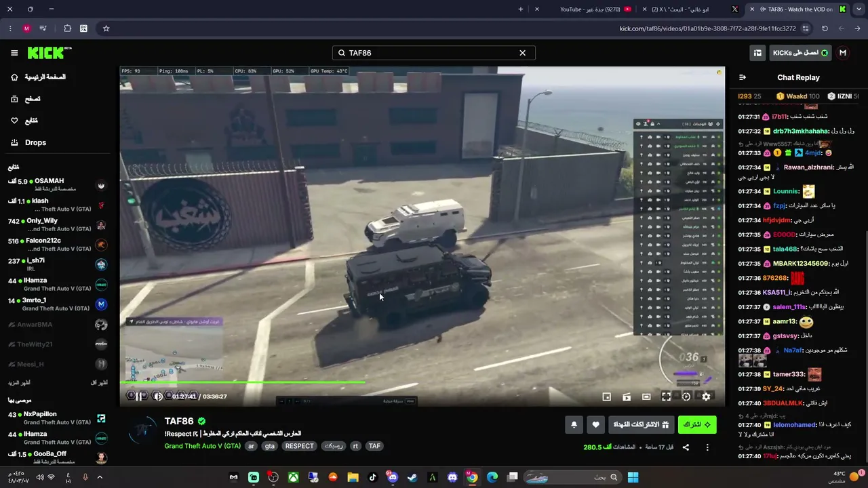Viewport: 868px width, 488px height.
Task: Open the Chrome three-dot menu
Action: pyautogui.click(x=10, y=28)
